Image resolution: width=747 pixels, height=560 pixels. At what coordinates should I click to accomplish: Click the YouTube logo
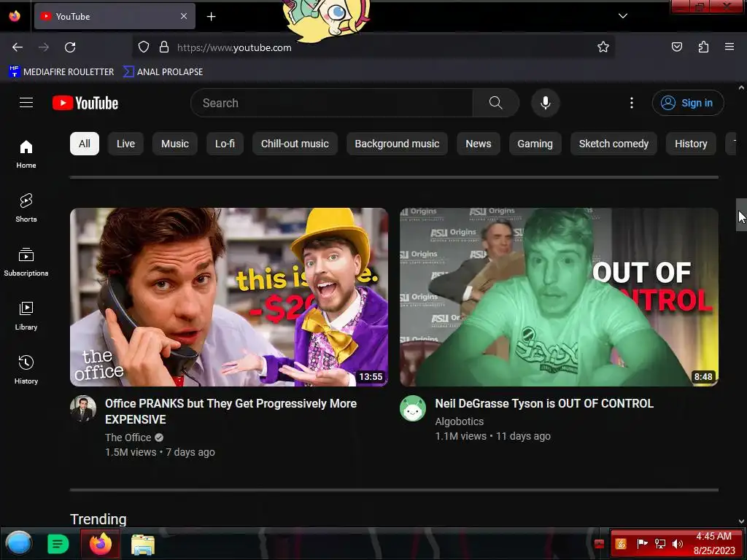pos(85,103)
